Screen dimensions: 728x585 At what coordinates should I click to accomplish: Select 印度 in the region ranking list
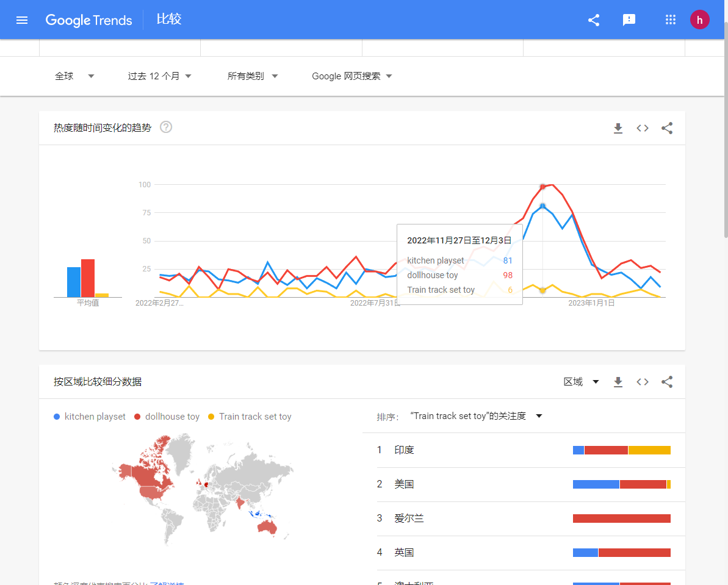click(404, 450)
